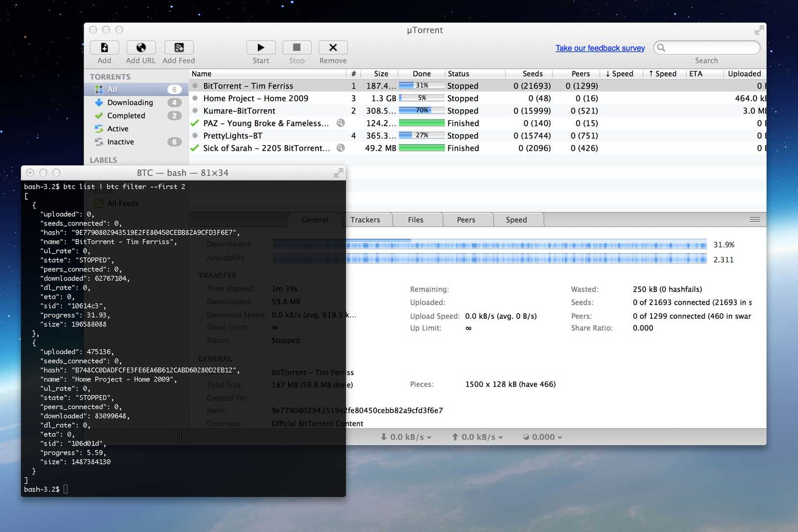Click the Add URL globe icon
The image size is (798, 532).
point(140,47)
